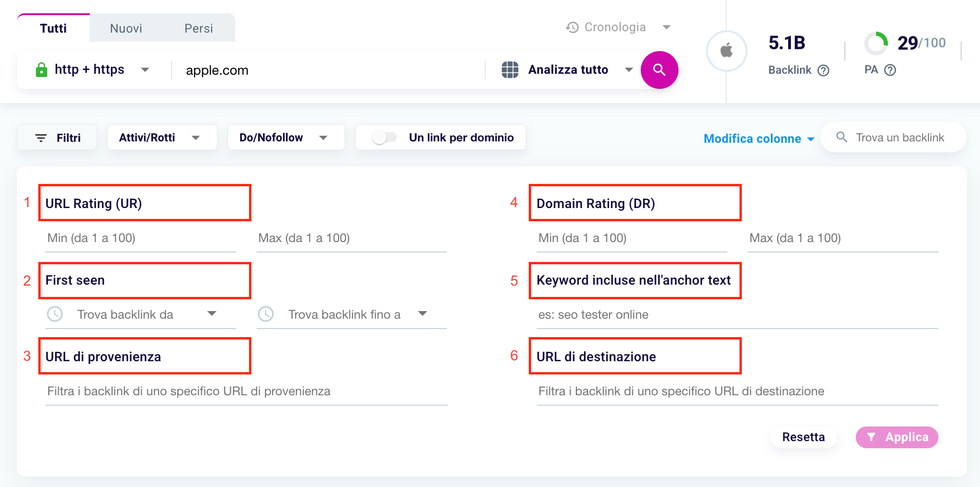Click the Analizza tutto grid icon

point(510,70)
